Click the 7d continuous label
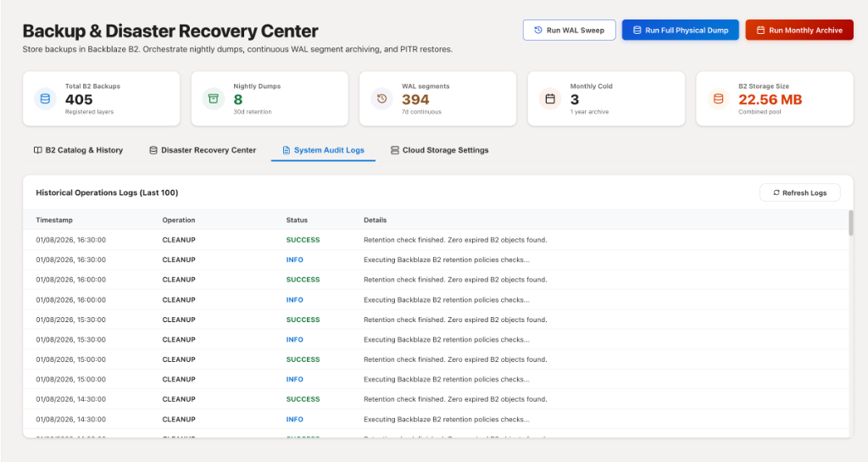The width and height of the screenshot is (868, 462). coord(421,112)
